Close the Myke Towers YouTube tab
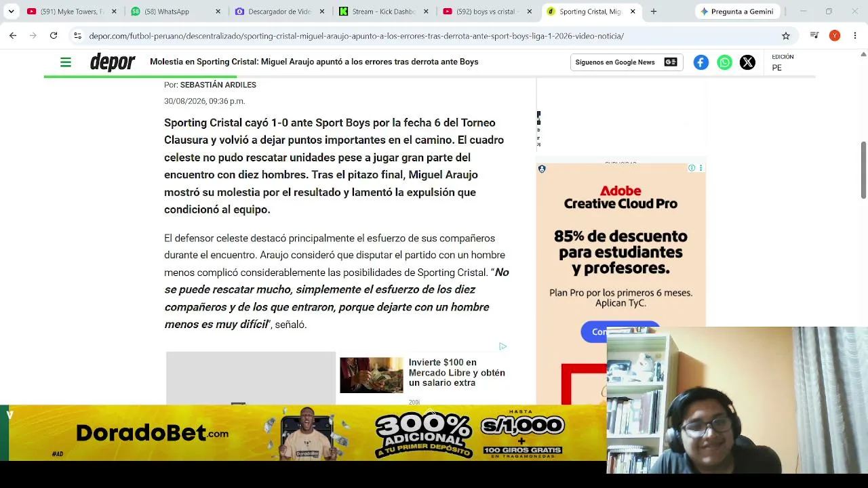 pyautogui.click(x=114, y=12)
